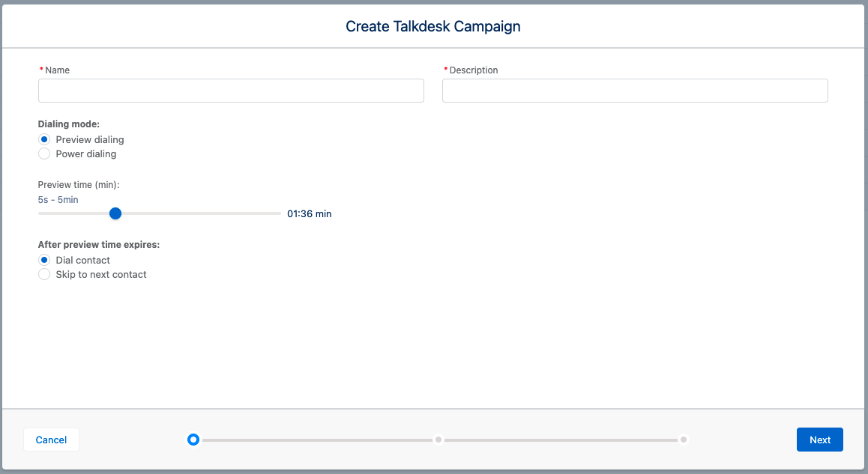The image size is (868, 474).
Task: Click the preview time slider handle
Action: (115, 213)
